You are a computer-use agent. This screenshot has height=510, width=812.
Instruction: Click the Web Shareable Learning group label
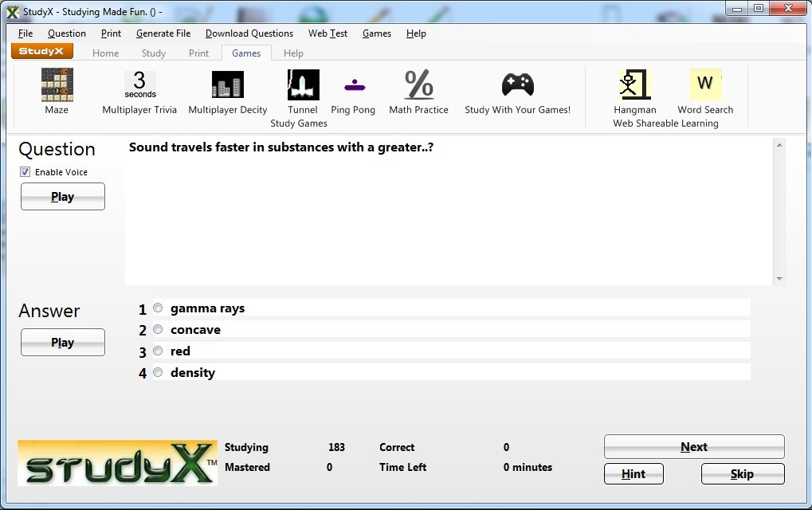666,124
